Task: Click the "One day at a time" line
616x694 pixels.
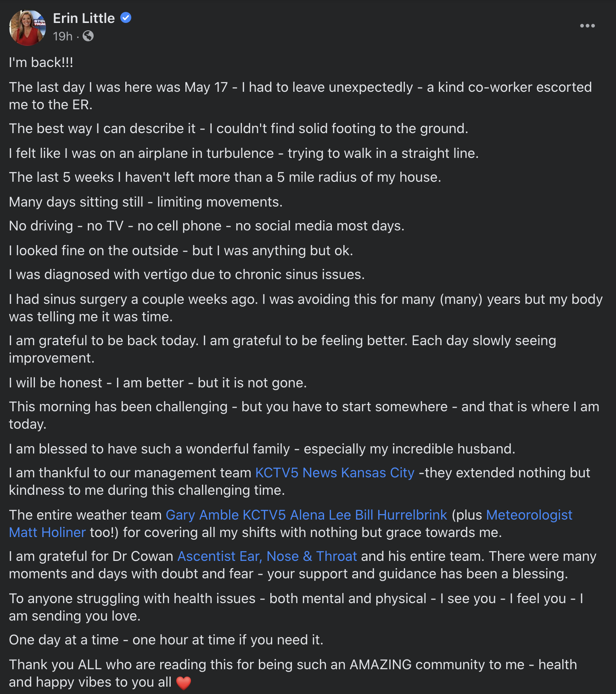Action: pyautogui.click(x=166, y=640)
